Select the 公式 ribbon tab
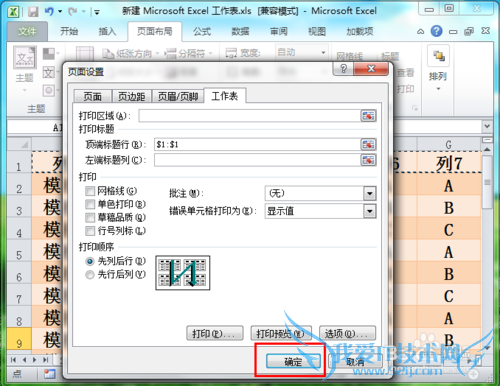Image resolution: width=500 pixels, height=386 pixels. [202, 32]
